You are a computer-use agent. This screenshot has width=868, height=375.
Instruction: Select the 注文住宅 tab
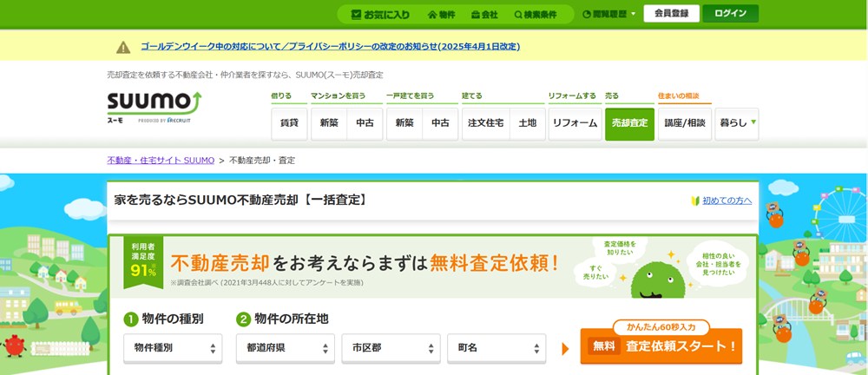point(485,123)
